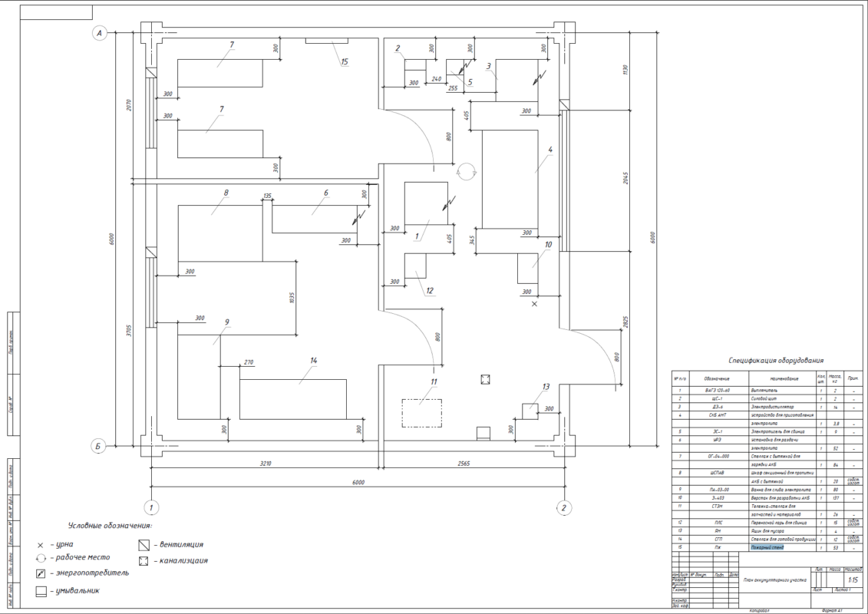This screenshot has height=614, width=868.
Task: Click the 135 dimension text
Action: click(267, 196)
